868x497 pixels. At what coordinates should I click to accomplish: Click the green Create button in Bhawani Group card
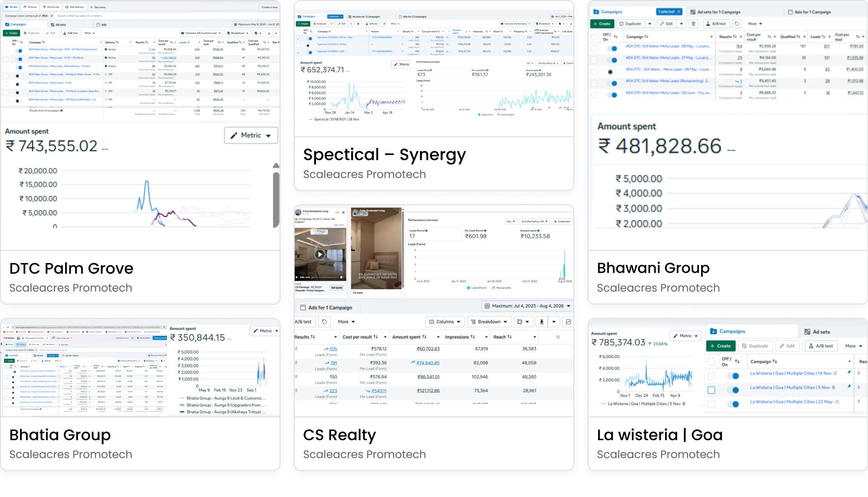click(x=602, y=24)
